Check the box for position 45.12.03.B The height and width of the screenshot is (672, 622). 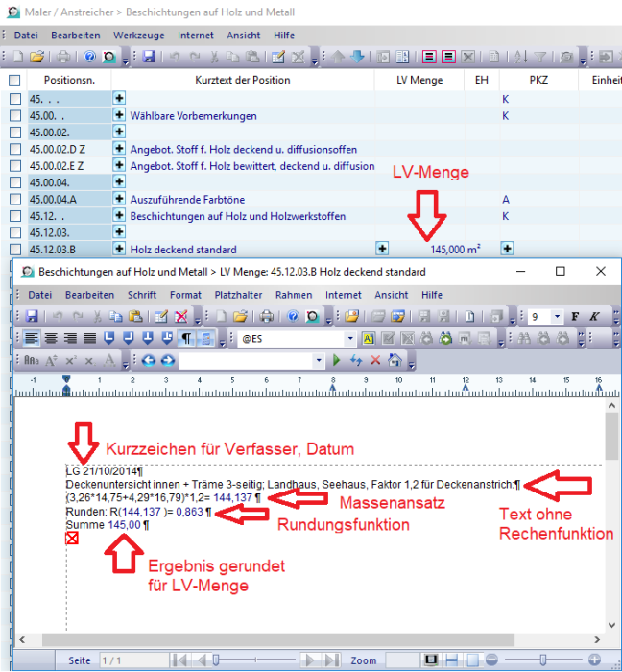[14, 250]
